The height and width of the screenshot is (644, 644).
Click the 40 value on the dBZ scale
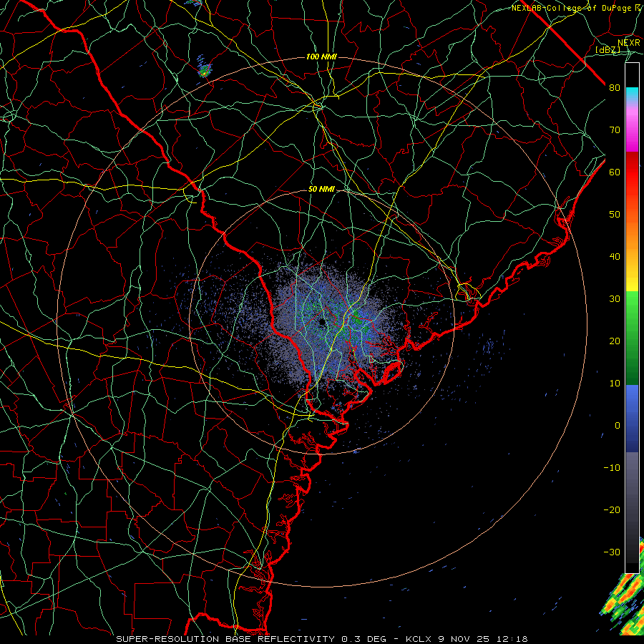click(x=615, y=257)
